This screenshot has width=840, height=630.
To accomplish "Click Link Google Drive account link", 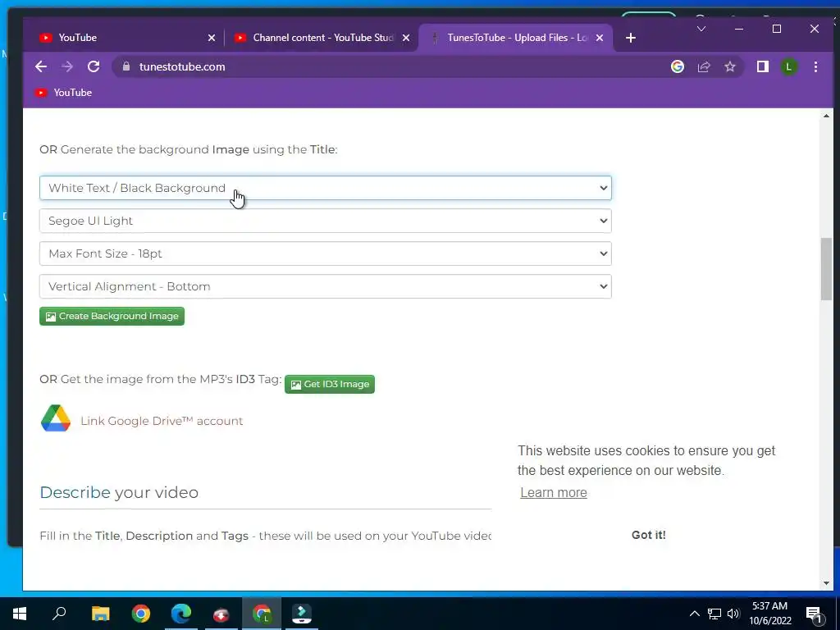I will point(162,421).
